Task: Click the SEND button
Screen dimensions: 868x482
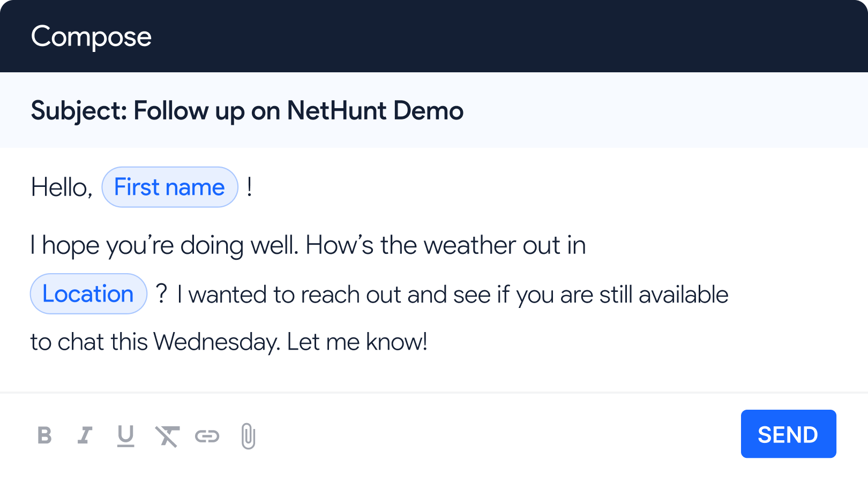Action: click(788, 434)
